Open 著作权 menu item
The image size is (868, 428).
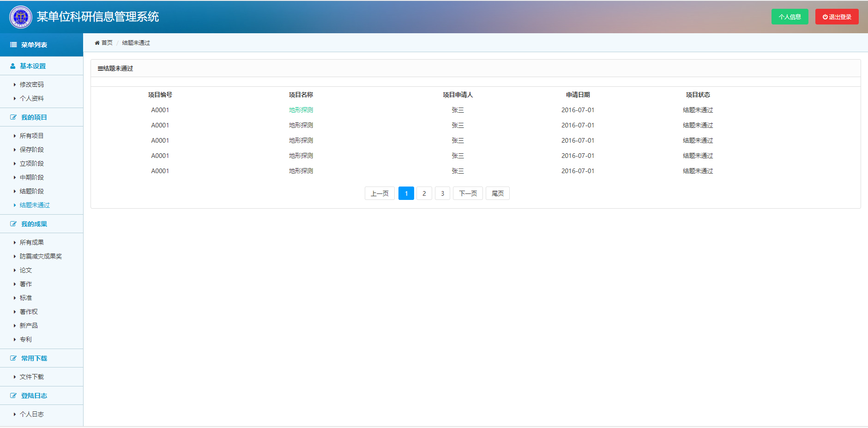[x=29, y=312]
